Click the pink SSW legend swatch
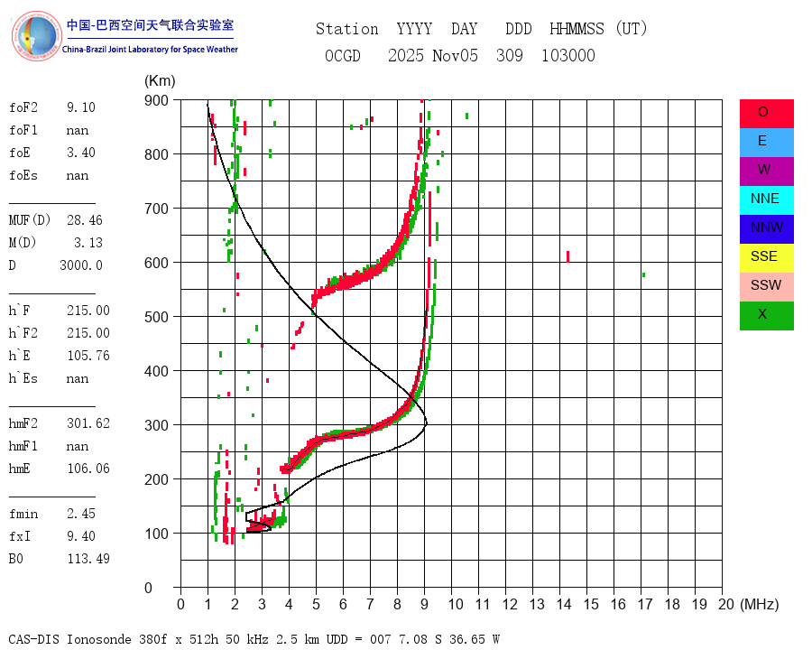Screen dimensions: 812x650 coord(766,287)
